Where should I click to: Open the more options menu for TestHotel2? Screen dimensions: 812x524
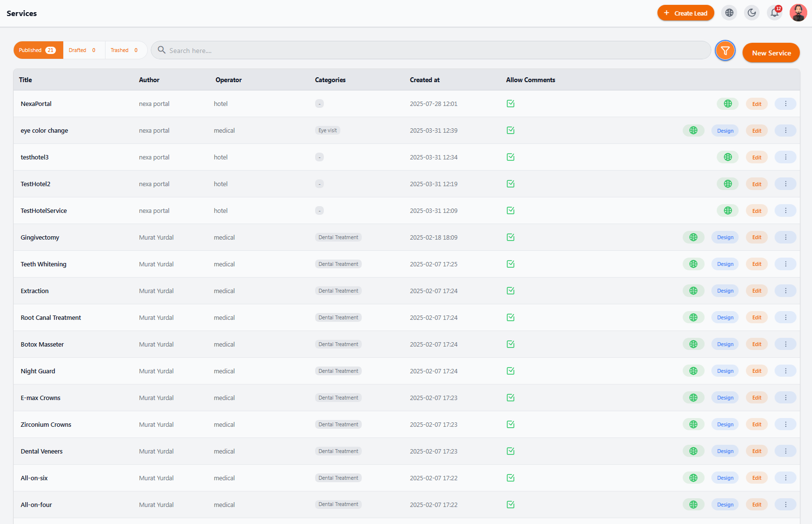(785, 184)
